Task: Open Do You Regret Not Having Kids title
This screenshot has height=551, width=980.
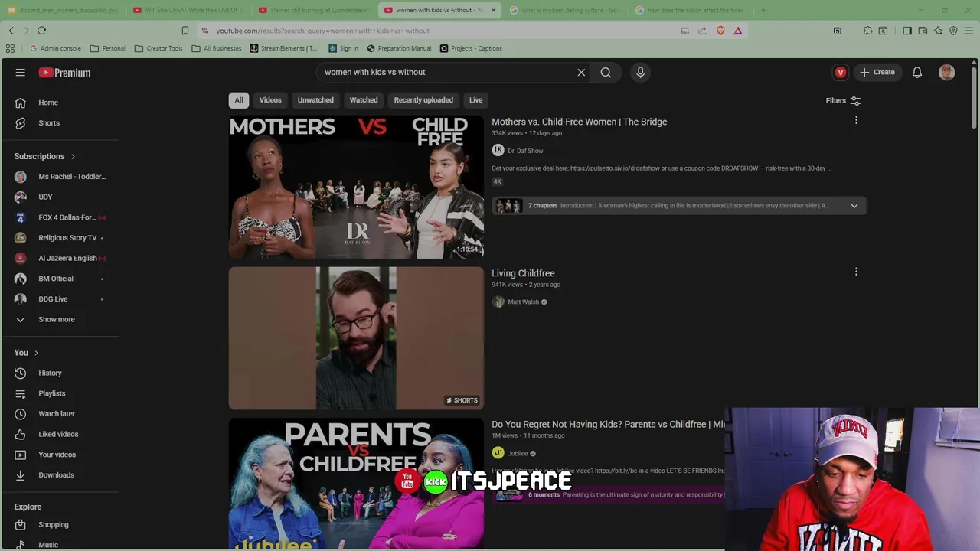Action: click(608, 424)
